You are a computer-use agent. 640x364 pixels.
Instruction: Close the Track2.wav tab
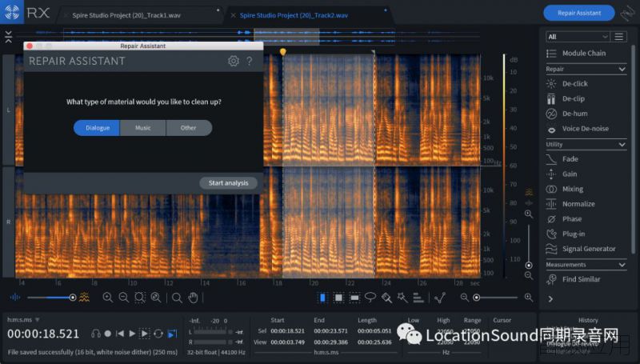233,15
